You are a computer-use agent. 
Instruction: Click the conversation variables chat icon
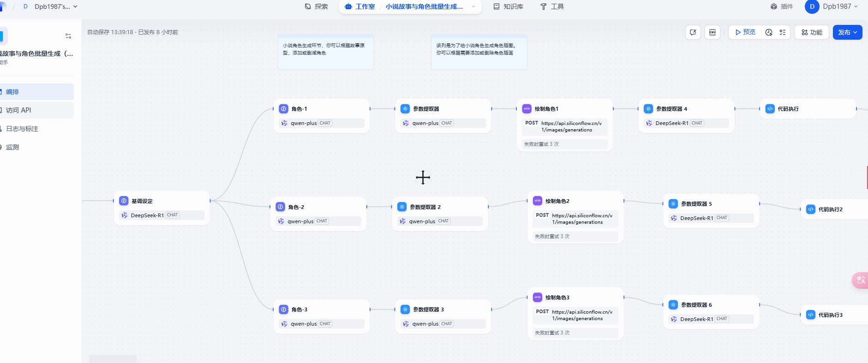point(693,32)
